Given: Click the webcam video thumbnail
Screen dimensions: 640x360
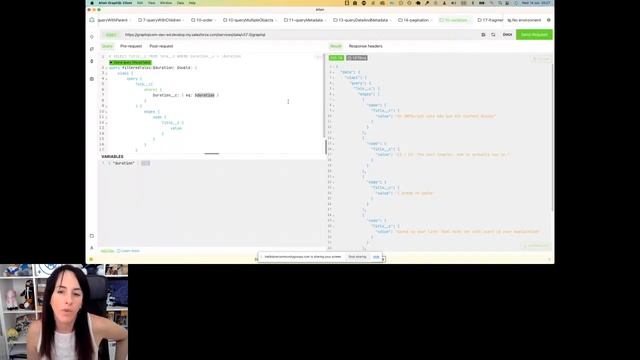Looking at the screenshot, I should pyautogui.click(x=64, y=312).
